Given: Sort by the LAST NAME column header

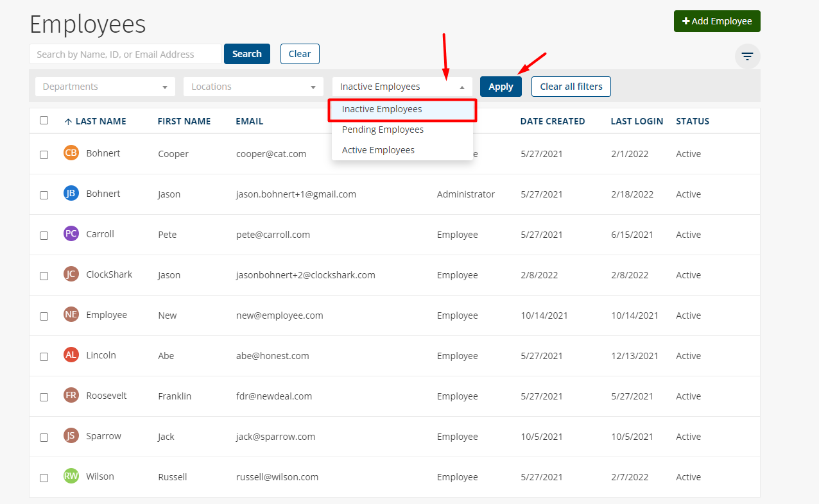Looking at the screenshot, I should pyautogui.click(x=101, y=121).
